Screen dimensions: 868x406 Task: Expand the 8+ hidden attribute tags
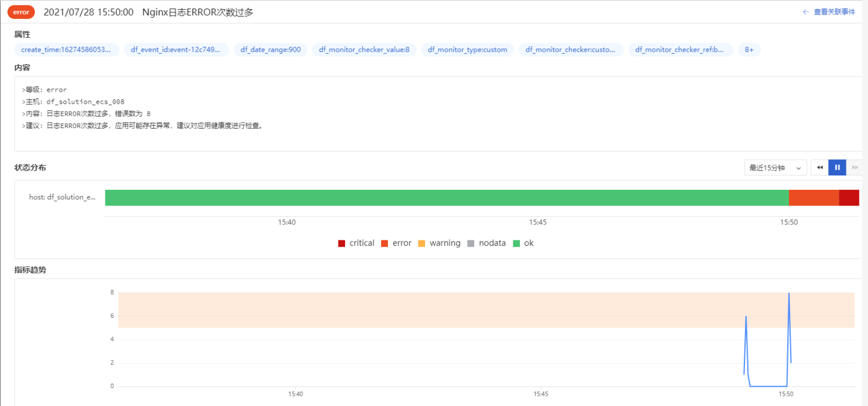coord(749,49)
